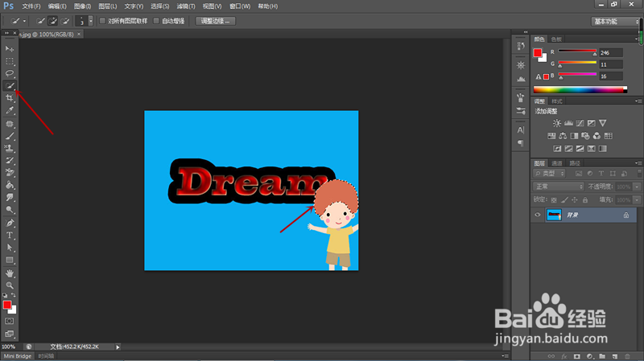
Task: Select the Zoom tool in toolbox
Action: (x=10, y=285)
